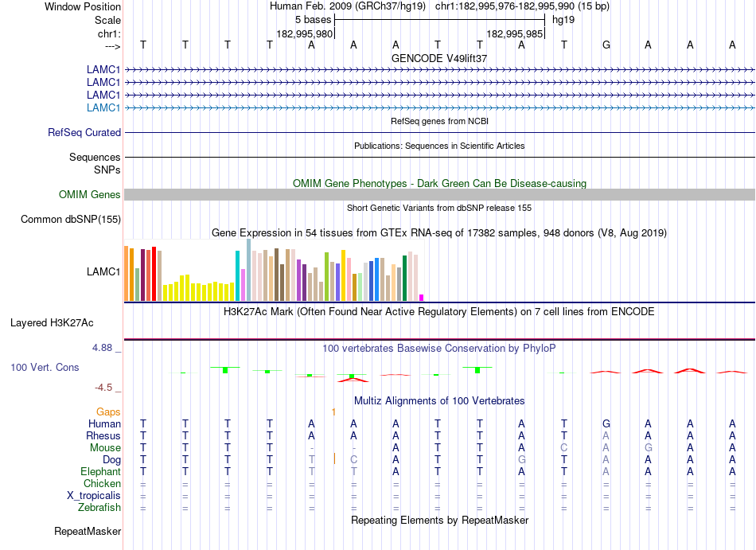Click the G base in the chr1 sequence ruler row

pos(606,45)
